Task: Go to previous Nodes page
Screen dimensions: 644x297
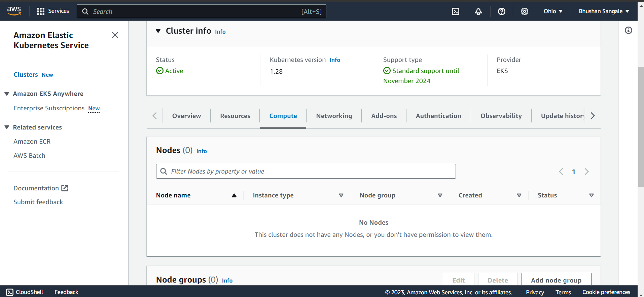Action: tap(561, 172)
